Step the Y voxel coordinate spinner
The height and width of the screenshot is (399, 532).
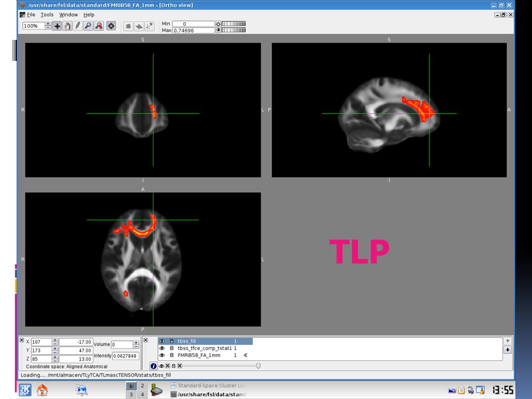[x=55, y=350]
